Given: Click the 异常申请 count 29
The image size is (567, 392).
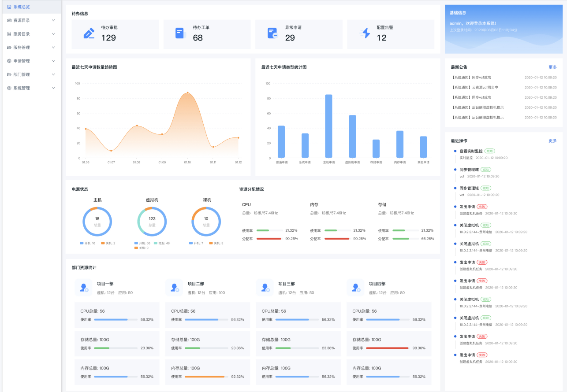Looking at the screenshot, I should [290, 38].
